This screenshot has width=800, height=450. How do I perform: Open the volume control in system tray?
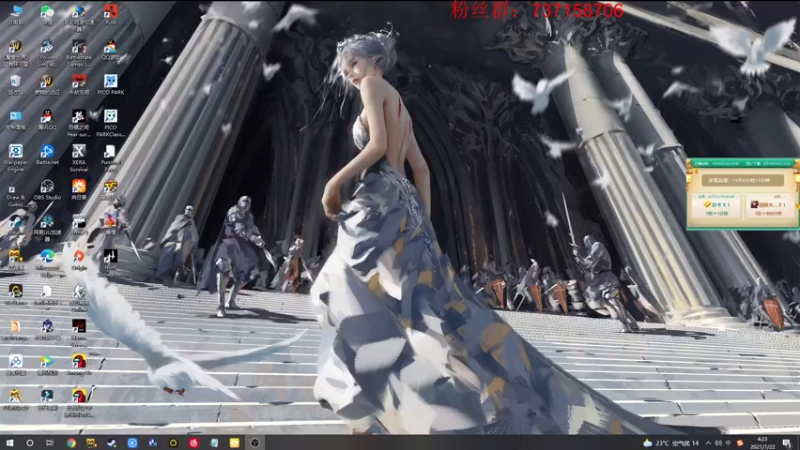[x=718, y=443]
